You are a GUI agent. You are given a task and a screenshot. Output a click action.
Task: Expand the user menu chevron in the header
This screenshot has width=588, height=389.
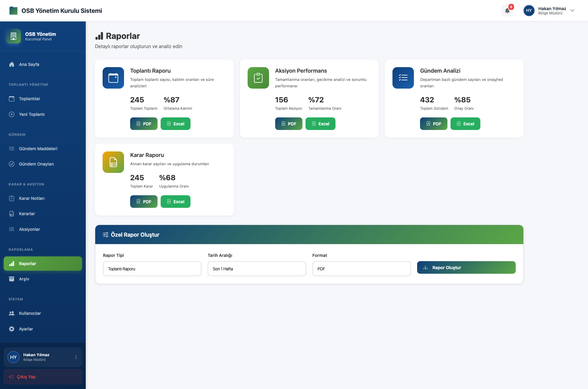(572, 10)
